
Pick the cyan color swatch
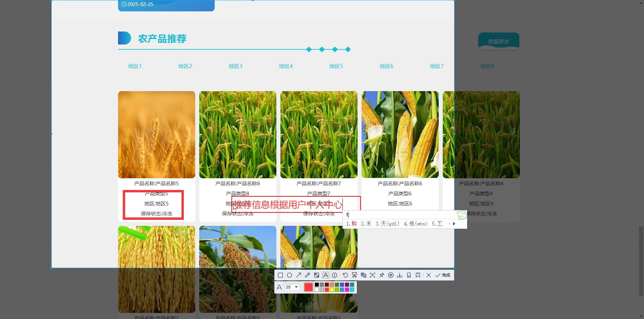352,290
